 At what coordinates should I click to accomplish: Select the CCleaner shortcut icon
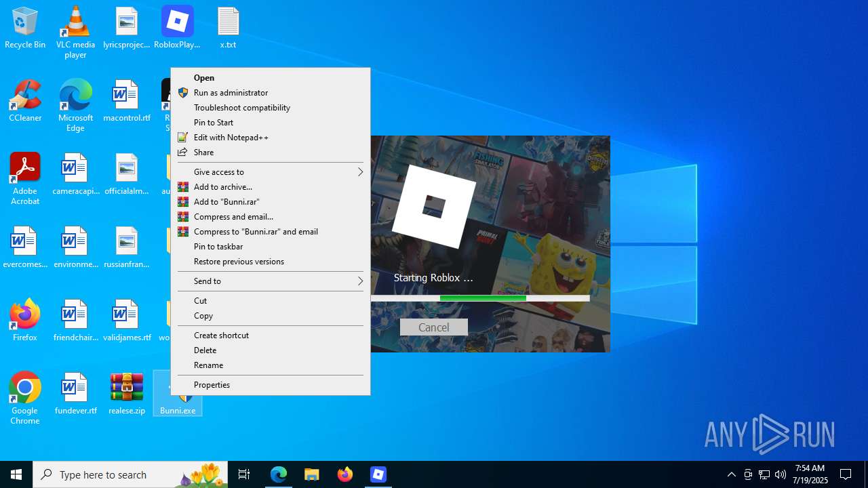pos(25,101)
